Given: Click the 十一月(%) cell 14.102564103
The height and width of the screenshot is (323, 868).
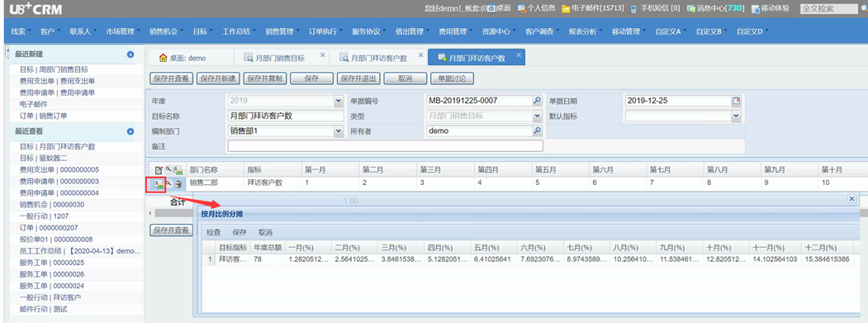Looking at the screenshot, I should [776, 259].
